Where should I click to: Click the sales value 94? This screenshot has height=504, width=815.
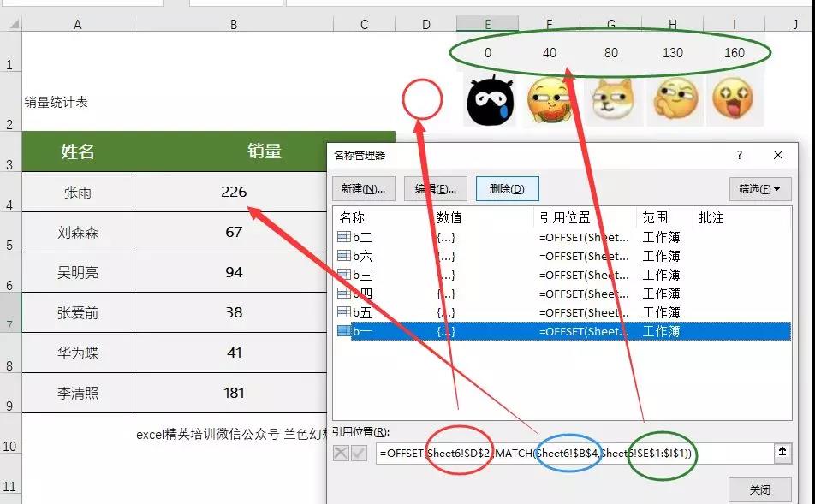tap(234, 273)
